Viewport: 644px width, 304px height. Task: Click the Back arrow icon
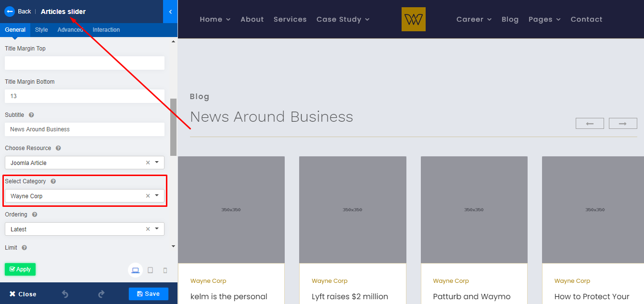point(10,12)
